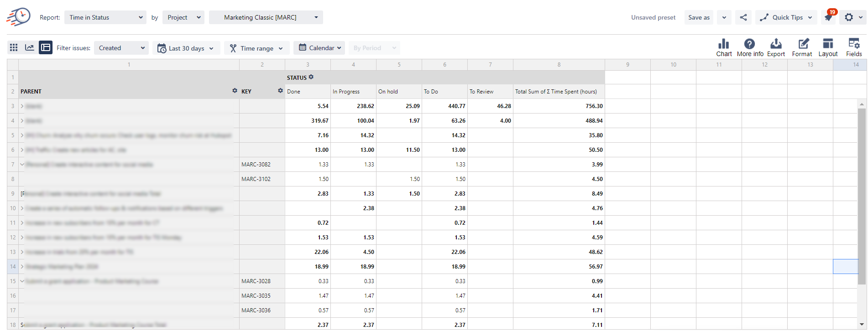
Task: Open the Calendar menu
Action: click(319, 48)
